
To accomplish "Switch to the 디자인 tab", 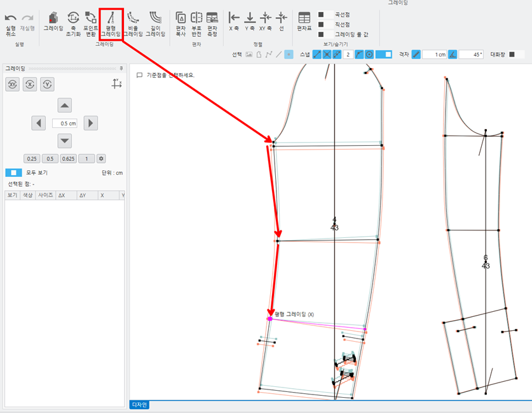I will click(x=139, y=405).
